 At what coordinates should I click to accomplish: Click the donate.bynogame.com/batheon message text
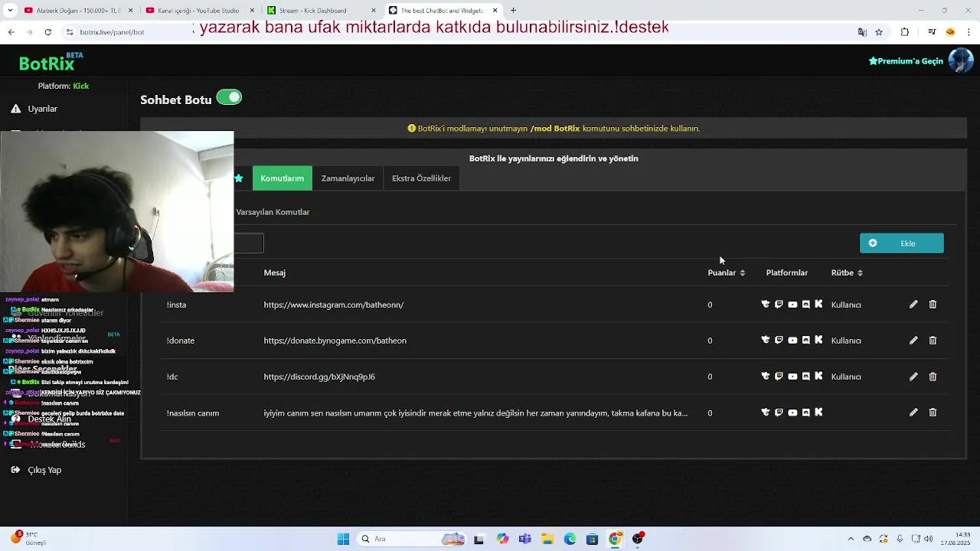pos(335,341)
